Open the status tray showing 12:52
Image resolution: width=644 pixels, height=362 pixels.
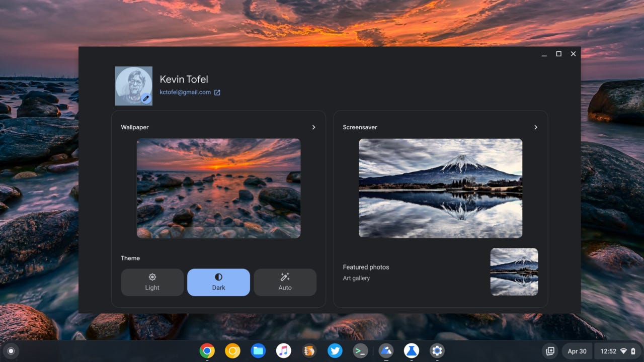pos(617,351)
